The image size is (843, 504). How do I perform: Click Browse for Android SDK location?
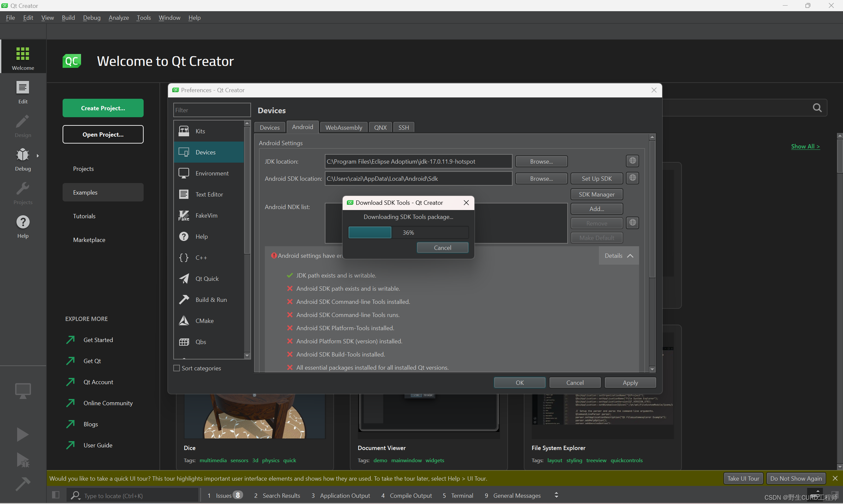[x=541, y=178]
